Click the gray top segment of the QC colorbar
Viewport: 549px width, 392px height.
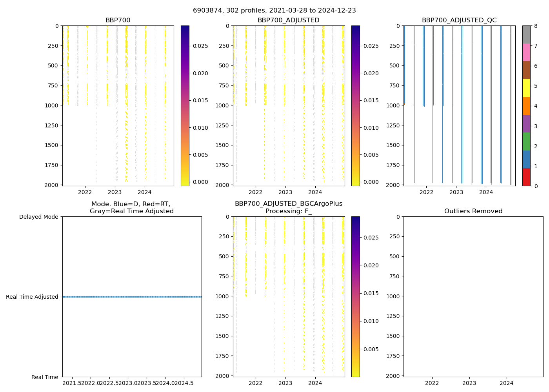[526, 34]
